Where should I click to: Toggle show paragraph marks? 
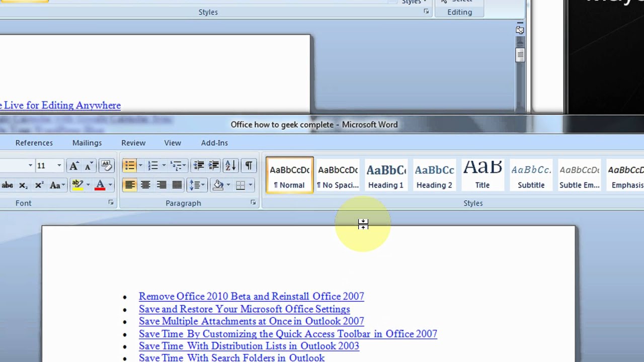(x=249, y=165)
